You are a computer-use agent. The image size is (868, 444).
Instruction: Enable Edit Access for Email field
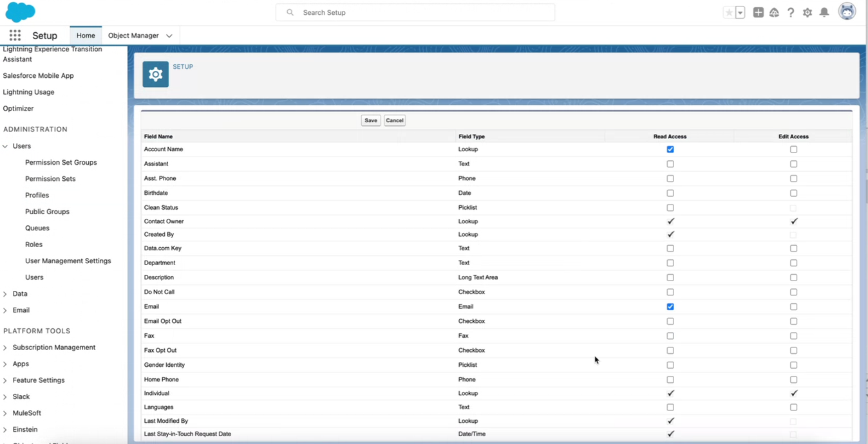pyautogui.click(x=793, y=307)
